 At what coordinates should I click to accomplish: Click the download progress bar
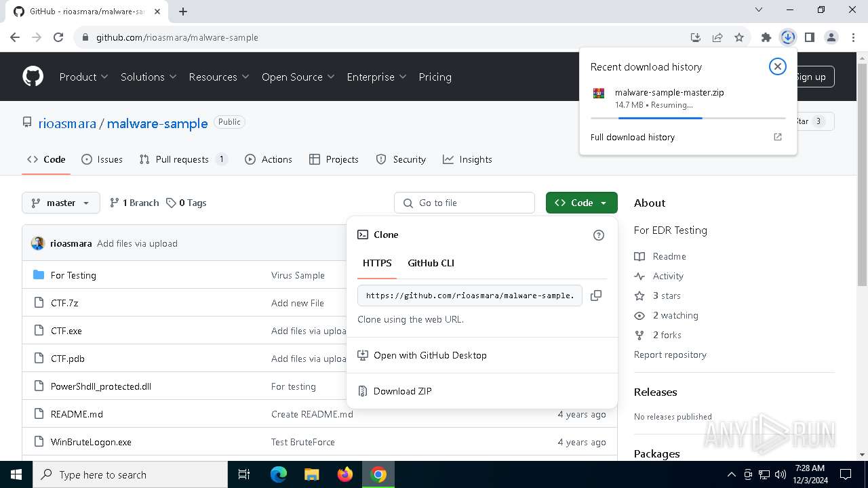tap(688, 118)
